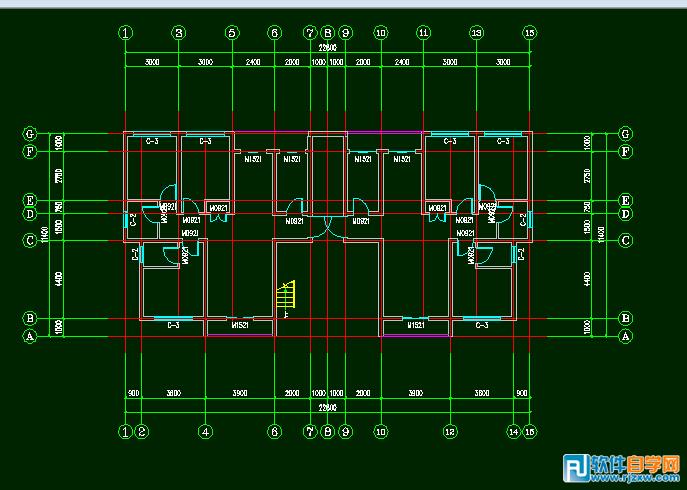Click the 2400 dimension between axes 5 and 6
687x490 pixels.
click(253, 62)
